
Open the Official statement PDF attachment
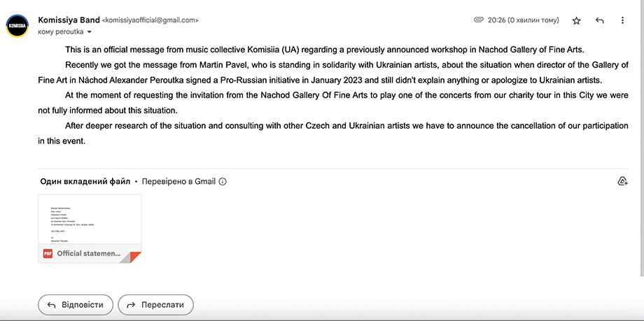(90, 228)
